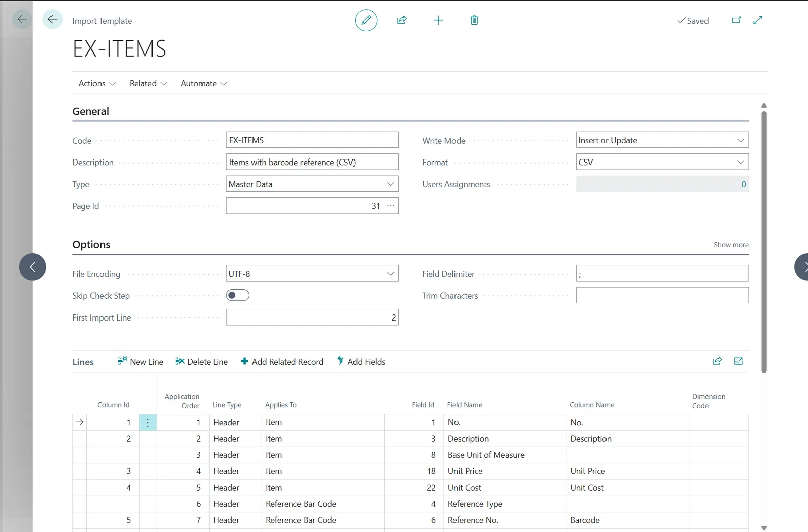Go to next record round arrow

pos(801,267)
